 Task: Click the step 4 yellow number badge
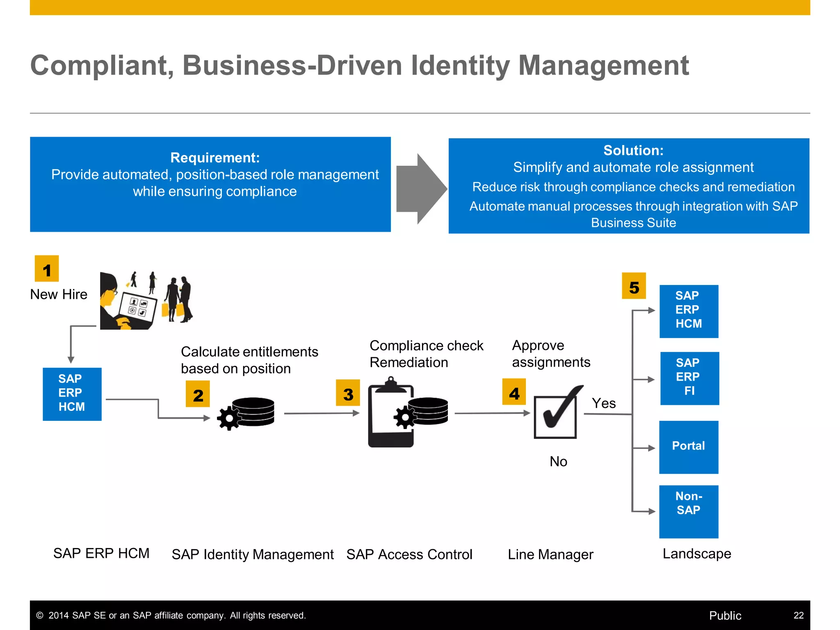pos(514,392)
